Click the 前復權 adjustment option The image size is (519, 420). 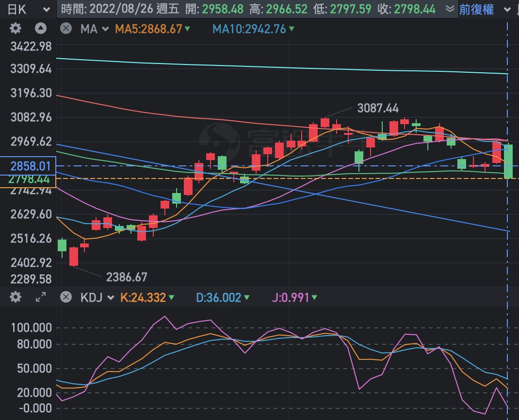[476, 9]
